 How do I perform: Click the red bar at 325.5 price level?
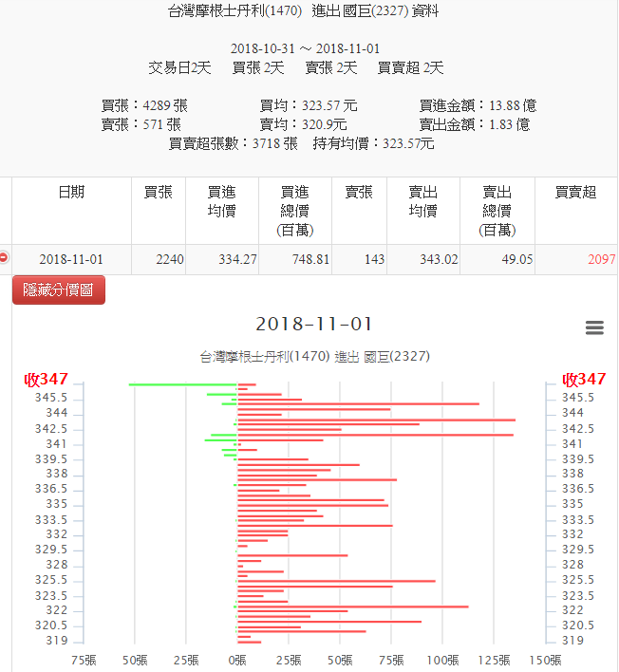[x=336, y=581]
